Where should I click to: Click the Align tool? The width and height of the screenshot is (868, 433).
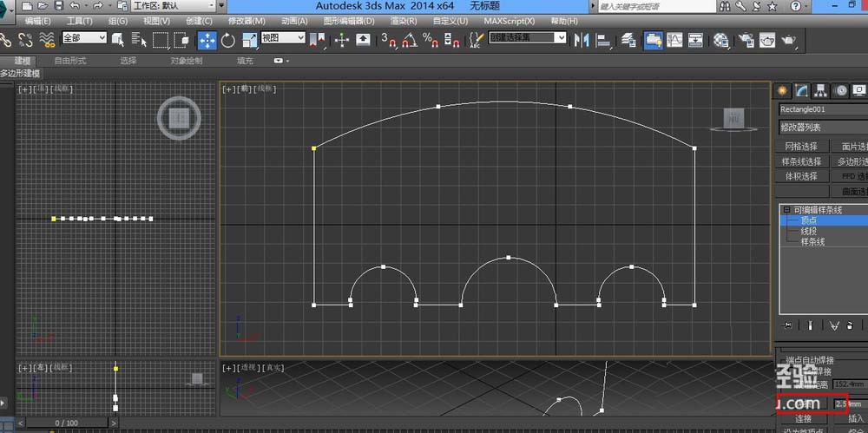(x=603, y=39)
